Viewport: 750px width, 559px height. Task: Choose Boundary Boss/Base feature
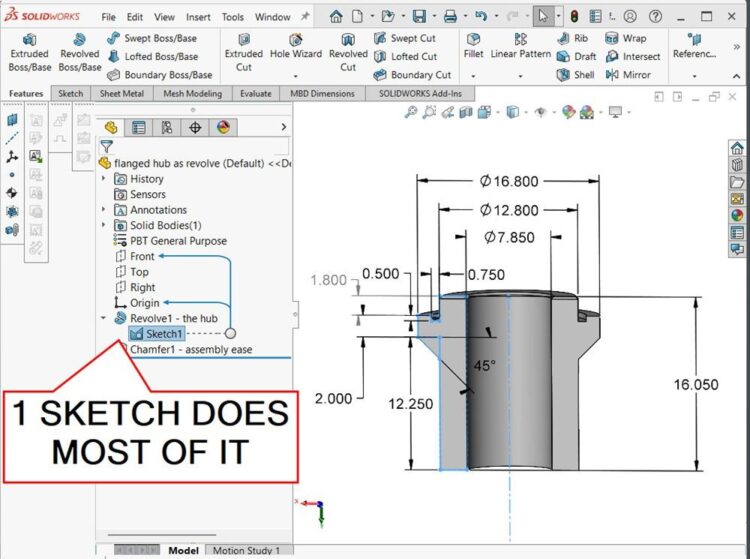tap(159, 75)
